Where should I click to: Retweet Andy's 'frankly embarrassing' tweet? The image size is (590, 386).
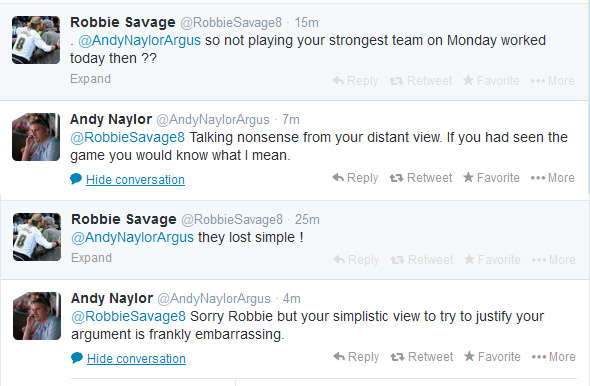click(x=422, y=357)
